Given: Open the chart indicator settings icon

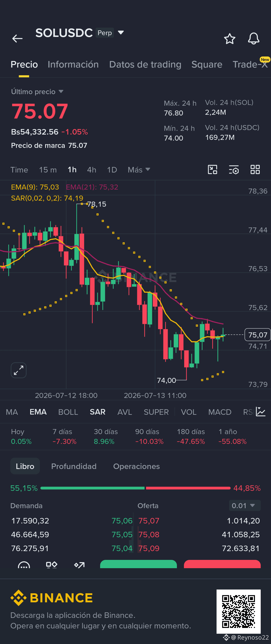Looking at the screenshot, I should point(234,170).
